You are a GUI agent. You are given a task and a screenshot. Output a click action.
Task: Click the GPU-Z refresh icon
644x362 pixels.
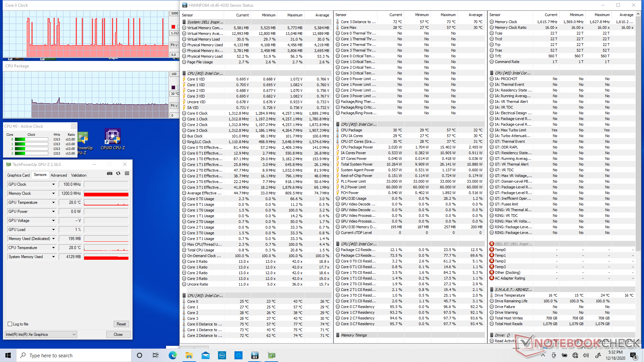tap(118, 173)
